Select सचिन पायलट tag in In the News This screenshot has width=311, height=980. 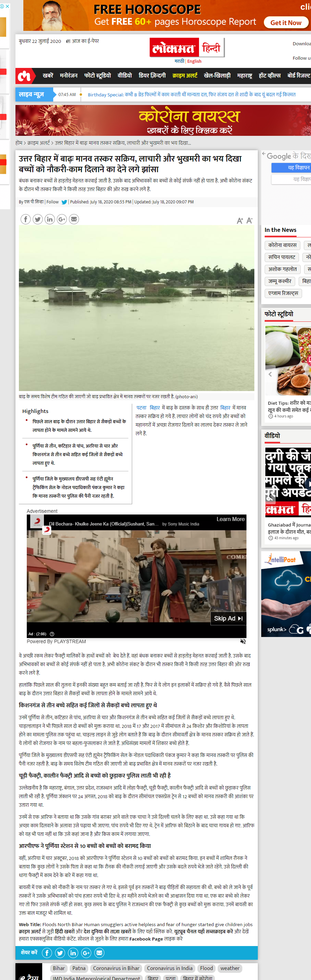click(282, 258)
